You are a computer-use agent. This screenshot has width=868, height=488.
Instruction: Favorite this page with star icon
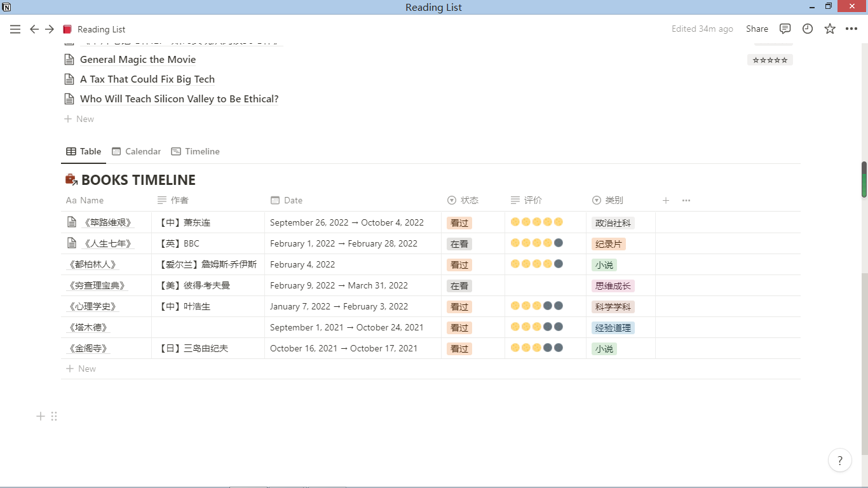pyautogui.click(x=830, y=29)
